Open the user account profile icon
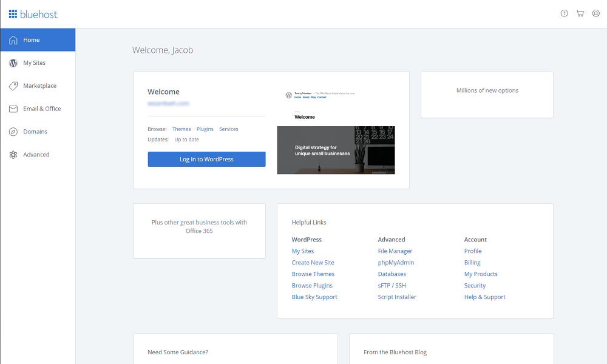The width and height of the screenshot is (607, 364). pyautogui.click(x=596, y=13)
